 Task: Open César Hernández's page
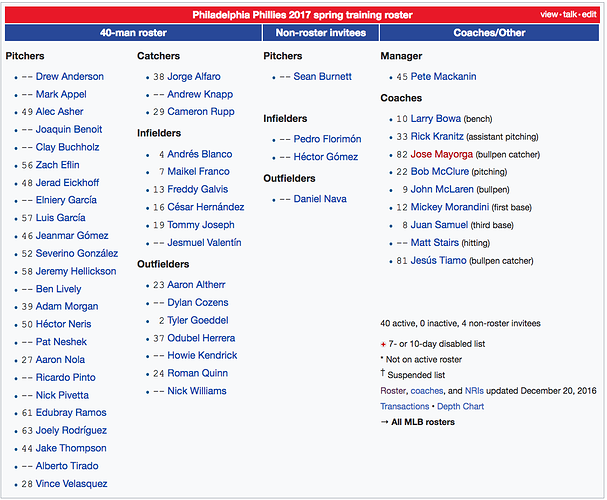(206, 207)
